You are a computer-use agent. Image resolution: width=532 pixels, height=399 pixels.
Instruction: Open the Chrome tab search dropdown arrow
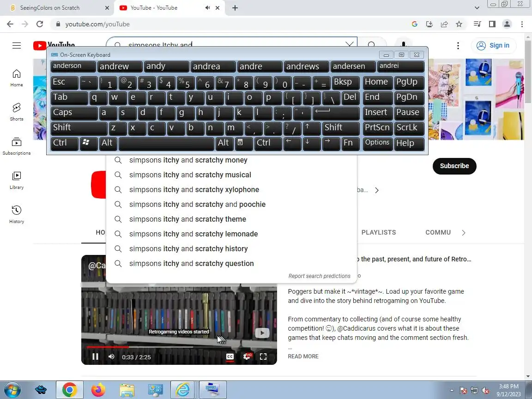477,7
